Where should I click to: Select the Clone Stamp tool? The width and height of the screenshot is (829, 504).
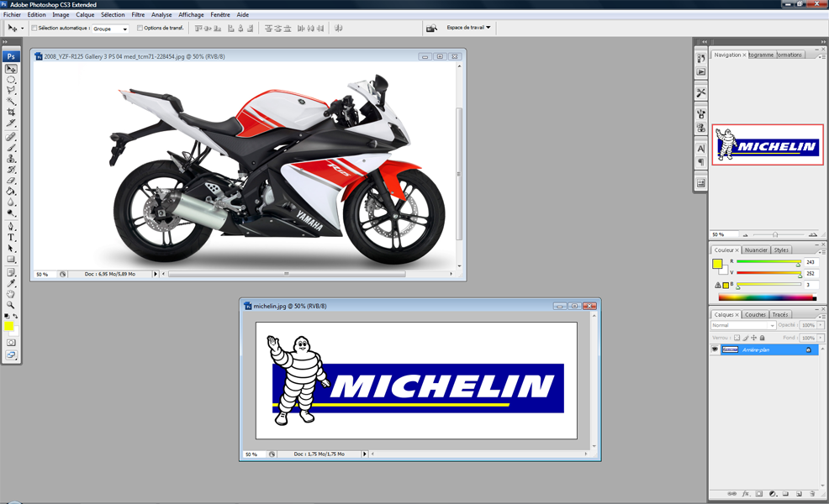pyautogui.click(x=11, y=159)
